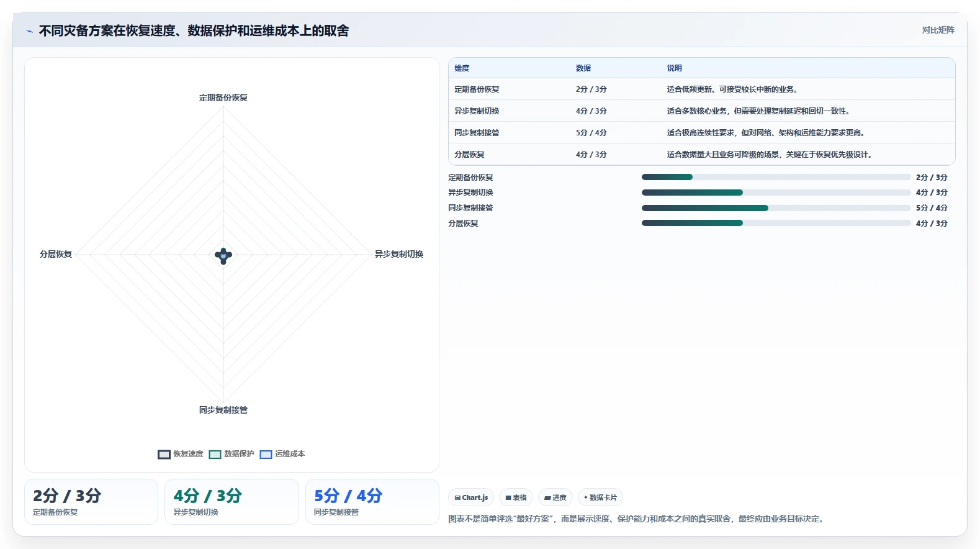Click the 定期备份恢复 progress label
Viewport: 980px width, 549px height.
[x=470, y=178]
